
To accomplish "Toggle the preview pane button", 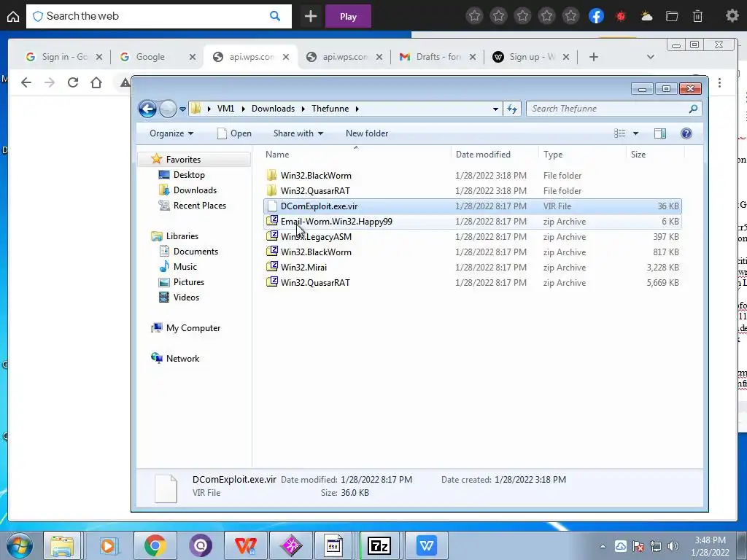I will (659, 133).
